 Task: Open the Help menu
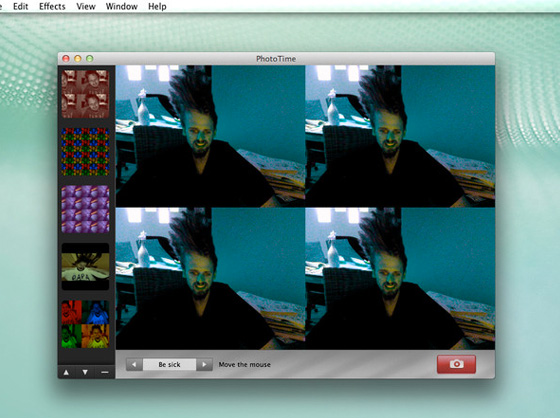(x=157, y=6)
